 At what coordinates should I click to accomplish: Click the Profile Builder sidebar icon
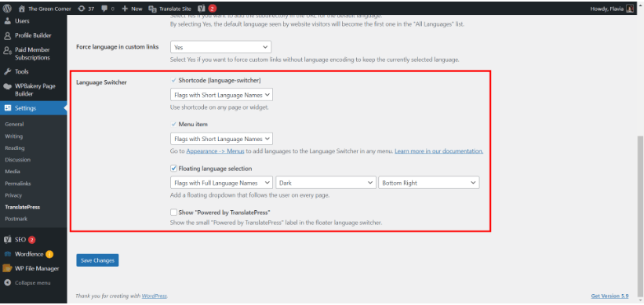click(x=7, y=36)
